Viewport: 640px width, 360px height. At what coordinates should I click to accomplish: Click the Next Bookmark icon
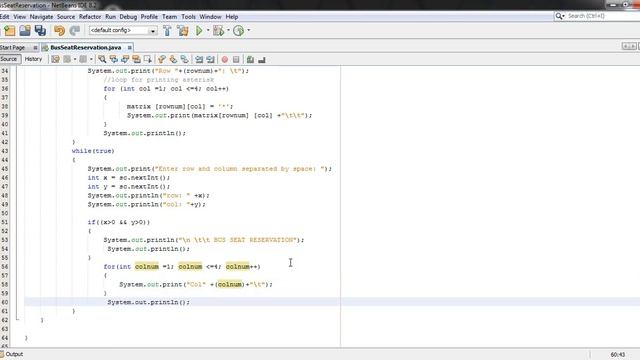[173, 60]
